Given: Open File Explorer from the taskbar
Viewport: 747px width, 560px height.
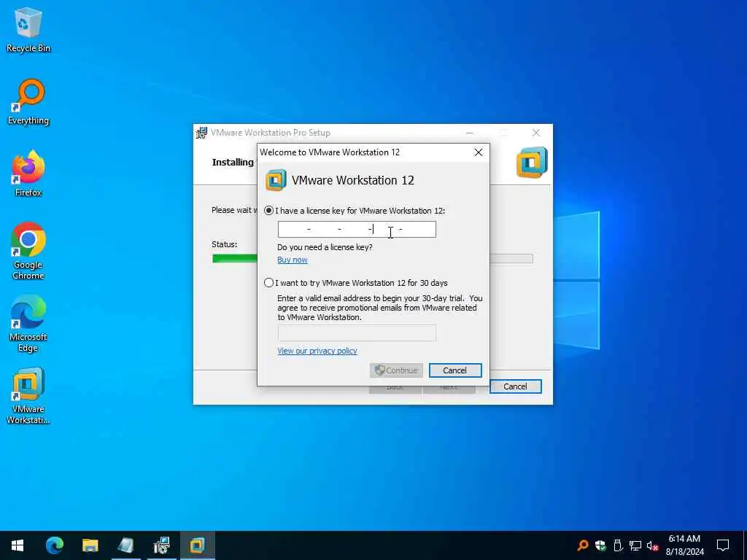Looking at the screenshot, I should [x=90, y=545].
